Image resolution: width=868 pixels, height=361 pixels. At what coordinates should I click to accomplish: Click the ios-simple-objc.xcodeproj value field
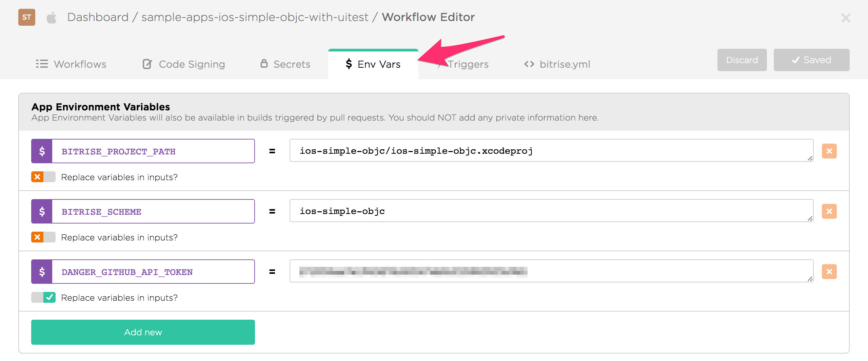551,150
